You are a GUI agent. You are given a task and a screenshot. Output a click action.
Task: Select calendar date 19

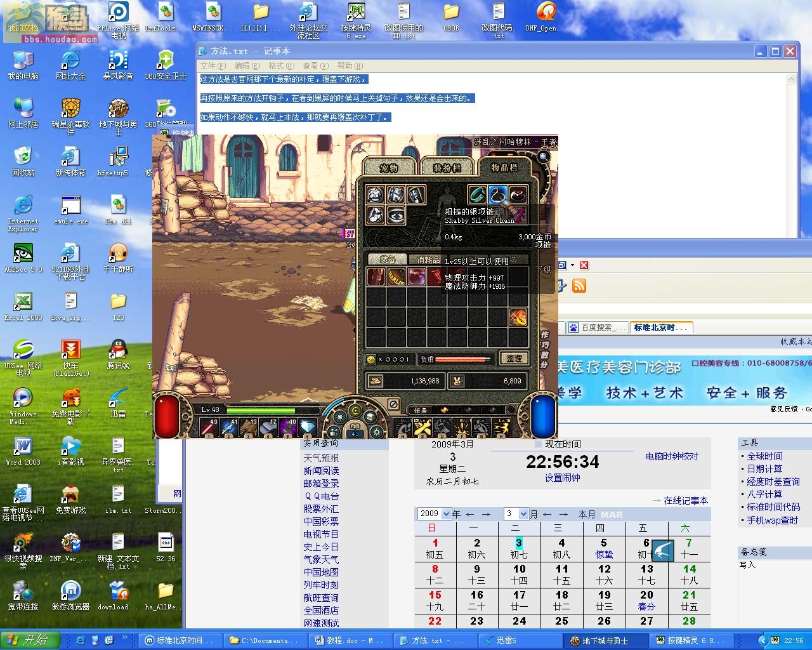coord(604,600)
